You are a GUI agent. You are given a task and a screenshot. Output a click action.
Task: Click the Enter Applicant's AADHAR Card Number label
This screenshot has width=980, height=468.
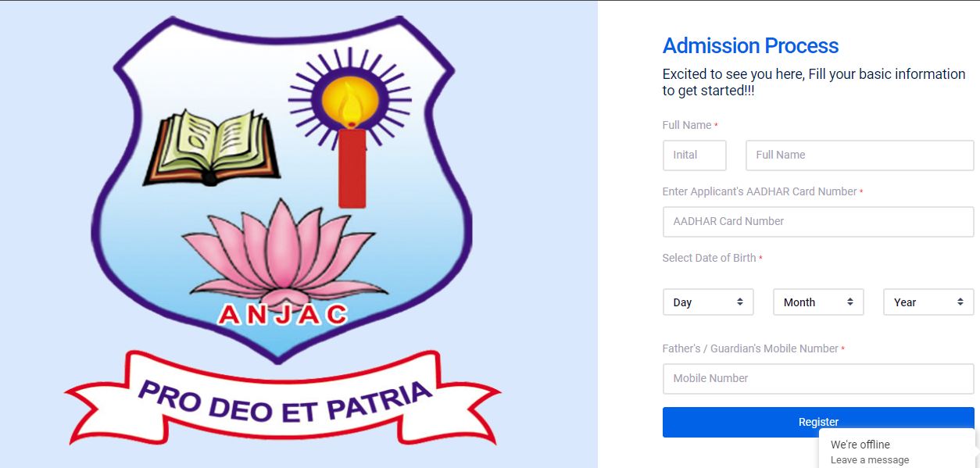[760, 191]
